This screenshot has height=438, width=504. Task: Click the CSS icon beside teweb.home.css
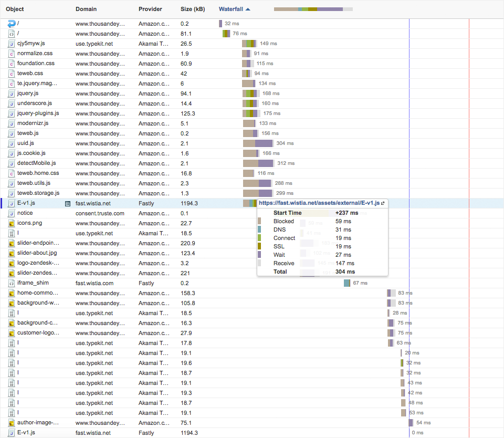coord(12,173)
